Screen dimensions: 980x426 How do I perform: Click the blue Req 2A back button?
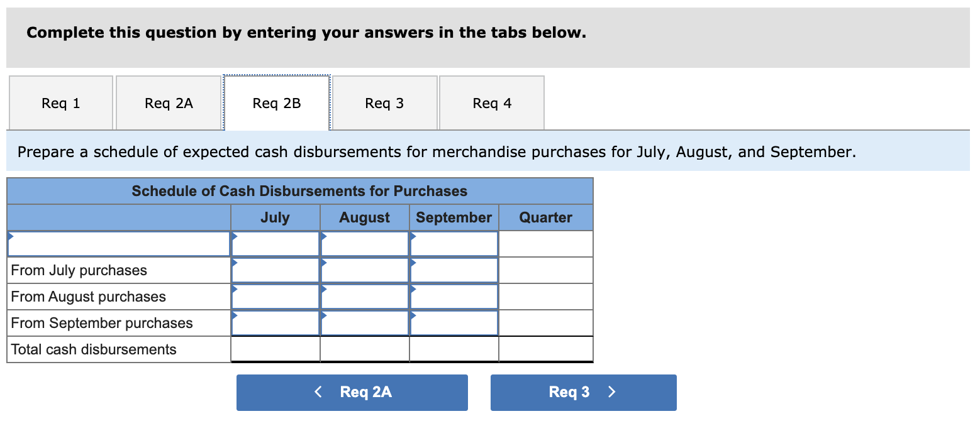[x=352, y=392]
